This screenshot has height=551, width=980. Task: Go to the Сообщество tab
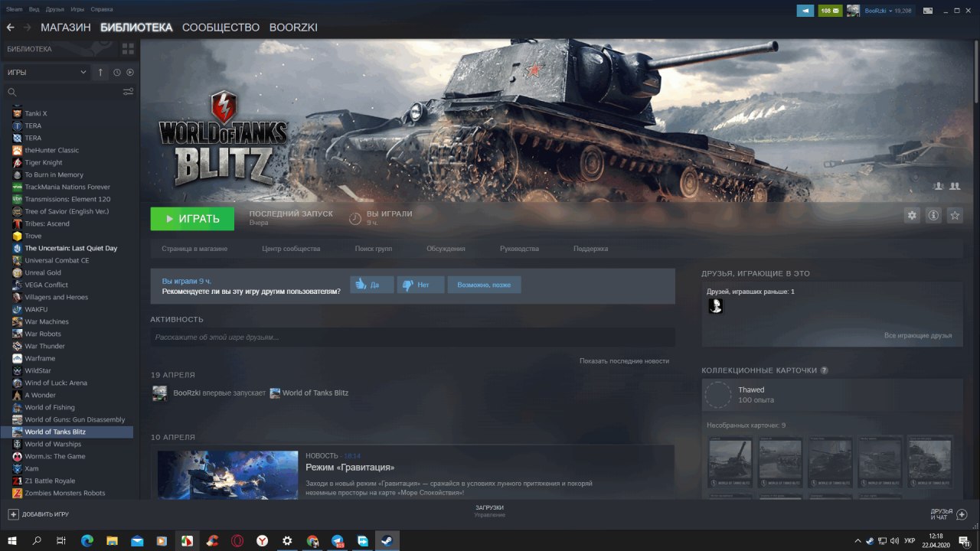[221, 28]
